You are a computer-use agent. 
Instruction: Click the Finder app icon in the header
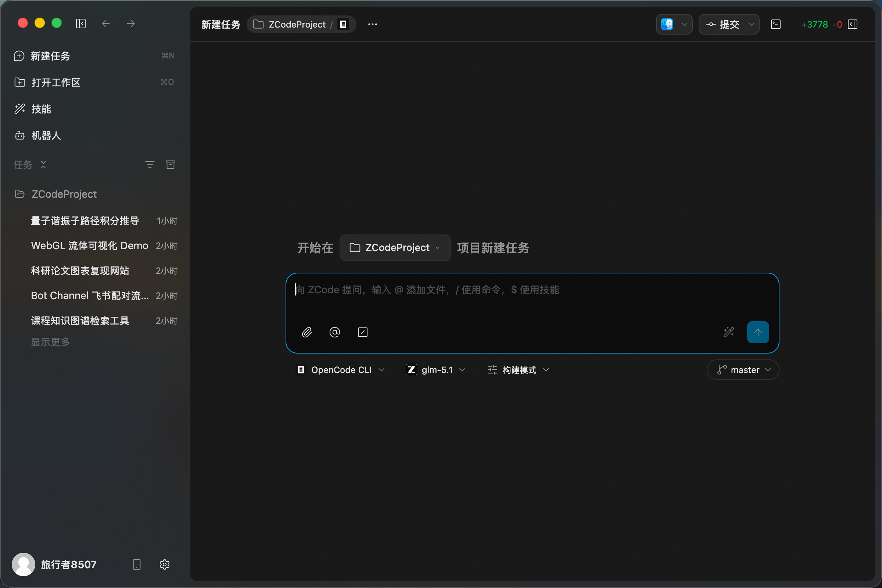click(667, 24)
